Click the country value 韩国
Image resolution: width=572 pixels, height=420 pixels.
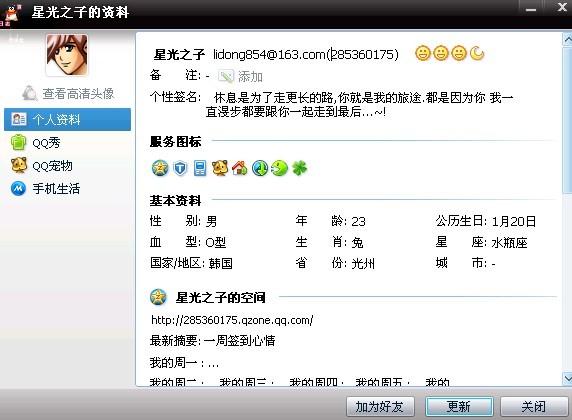click(x=221, y=263)
